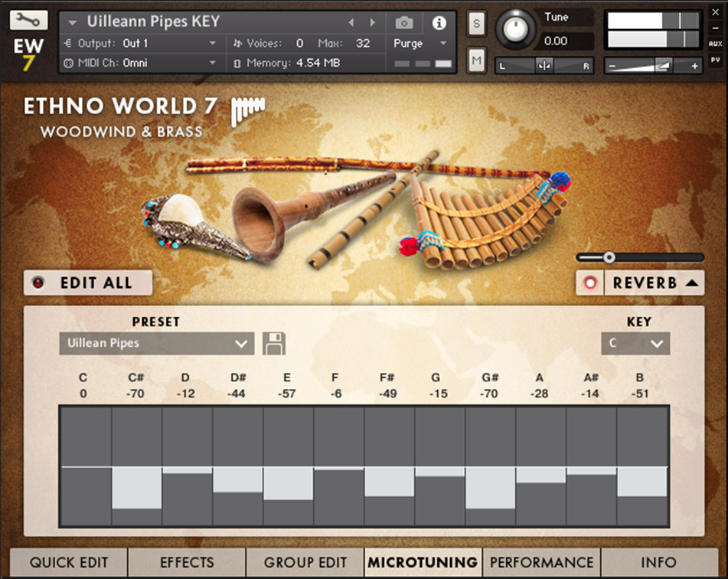Take a snapshot with the camera icon
Viewport: 728px width, 579px height.
pyautogui.click(x=404, y=22)
